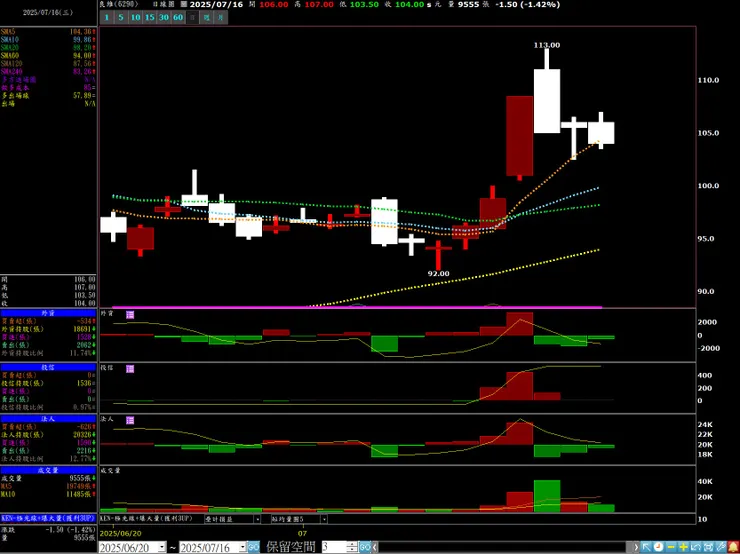Click the 保留空間 value field showing 3

coord(334,547)
